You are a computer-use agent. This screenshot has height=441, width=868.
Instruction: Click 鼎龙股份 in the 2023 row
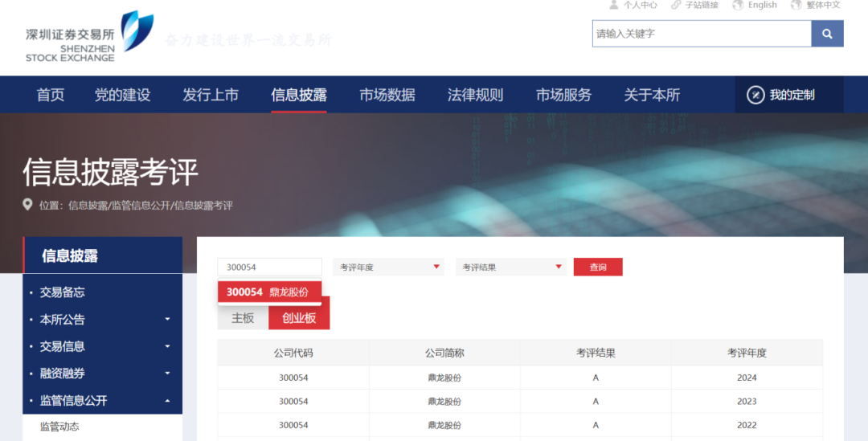point(444,402)
